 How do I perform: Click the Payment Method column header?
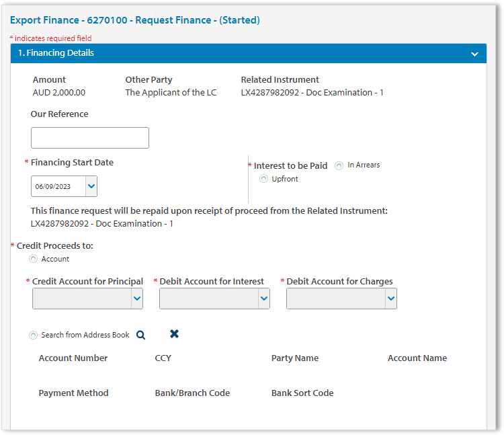pos(73,393)
